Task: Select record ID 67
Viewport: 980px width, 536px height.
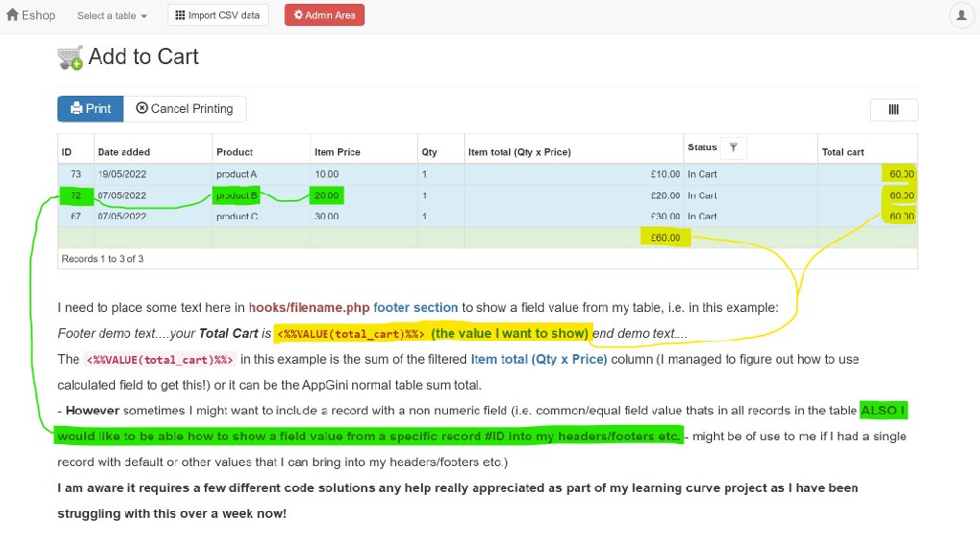Action: pos(76,216)
